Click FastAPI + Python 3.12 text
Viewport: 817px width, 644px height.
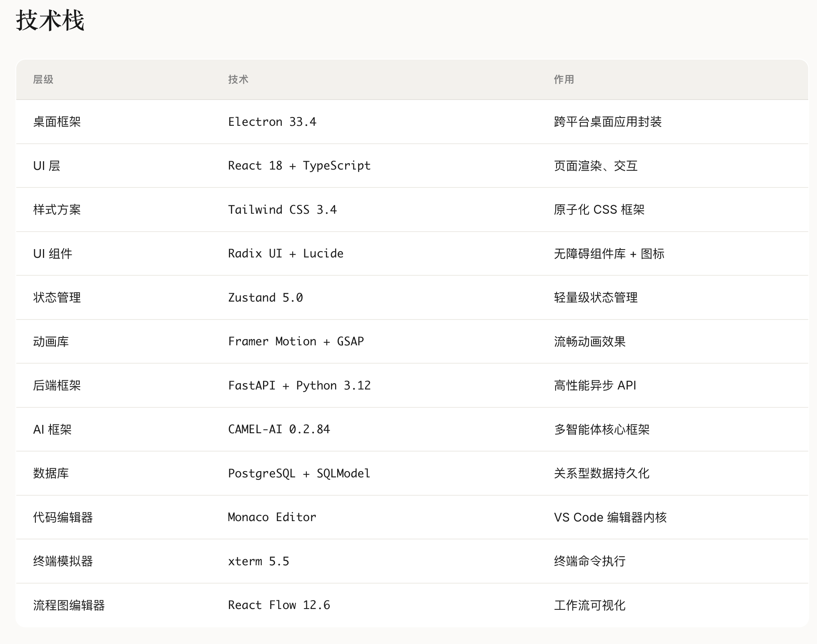[x=299, y=386]
